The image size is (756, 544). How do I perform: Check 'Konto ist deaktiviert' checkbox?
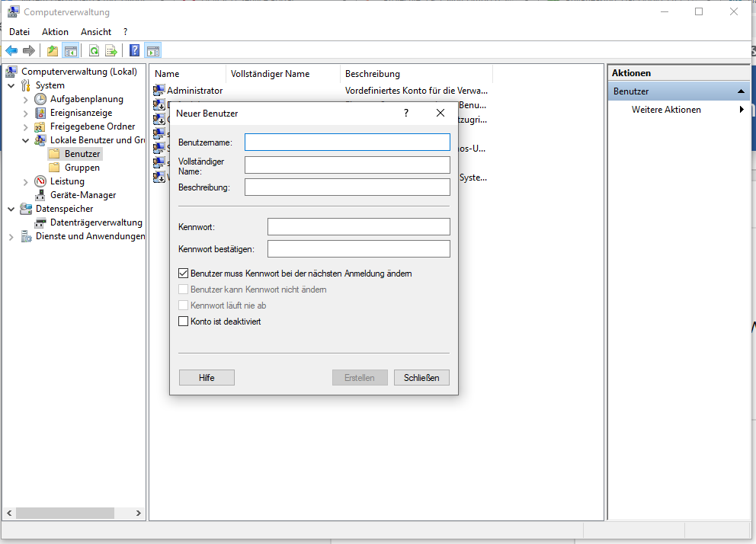pos(183,322)
